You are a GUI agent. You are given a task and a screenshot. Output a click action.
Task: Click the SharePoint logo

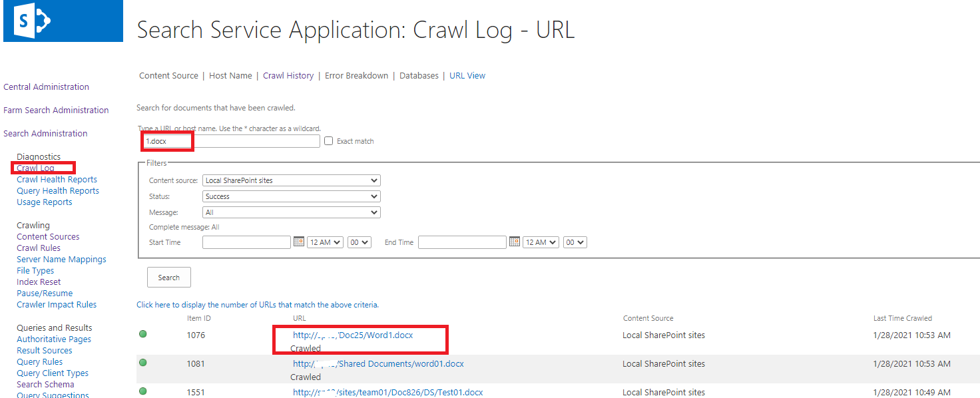pos(63,21)
